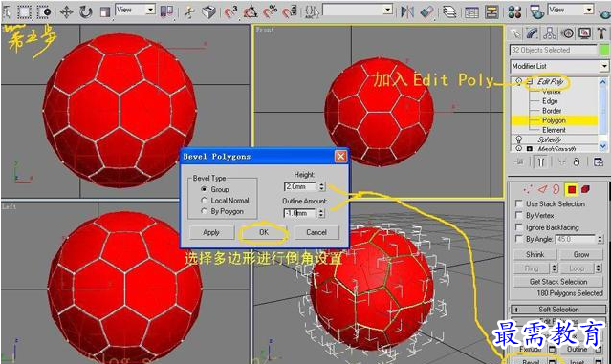Enable the Use Stack Selection checkbox
This screenshot has height=364, width=611.
(518, 203)
